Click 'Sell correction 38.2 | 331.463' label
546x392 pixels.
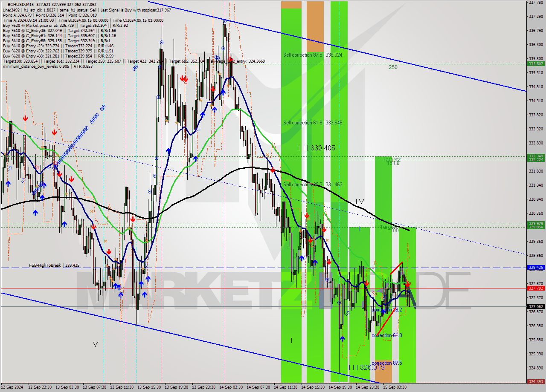click(313, 184)
